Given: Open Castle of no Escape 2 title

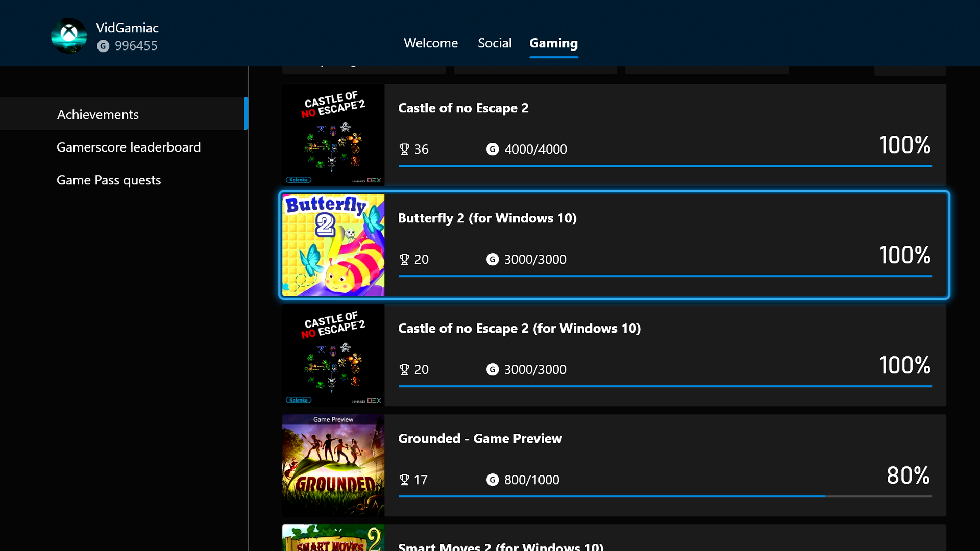Looking at the screenshot, I should tap(462, 108).
